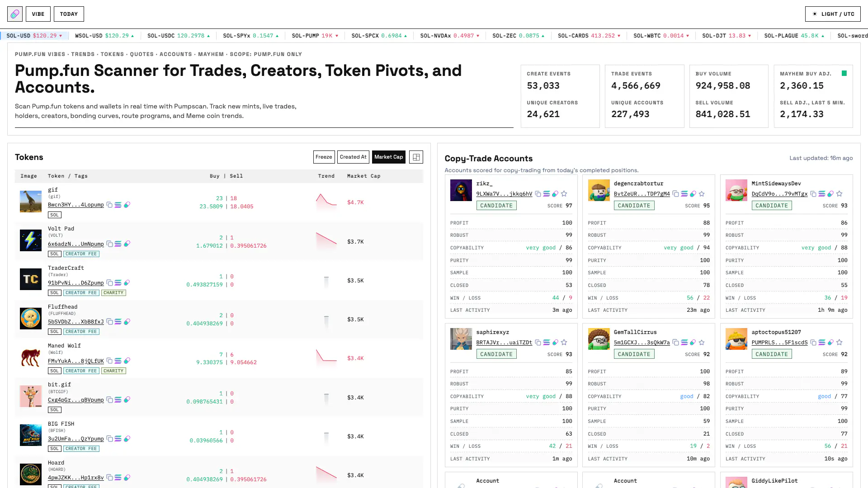Switch the Tokens table layout view
The image size is (868, 488).
[x=416, y=157]
